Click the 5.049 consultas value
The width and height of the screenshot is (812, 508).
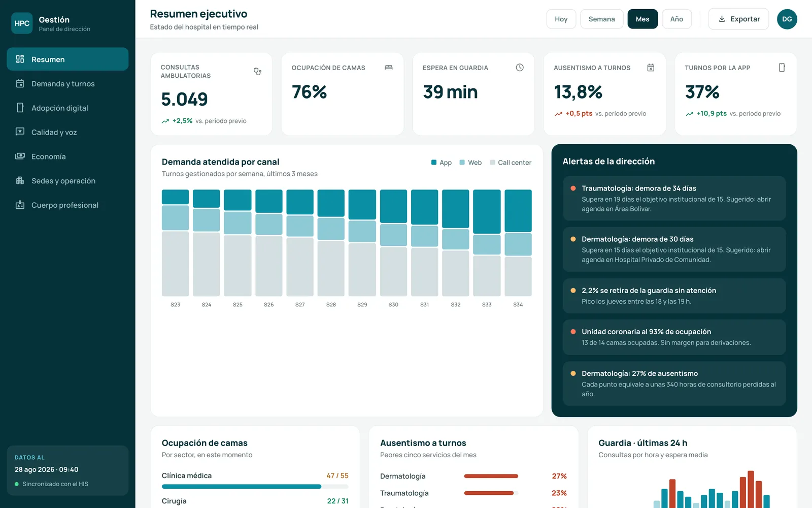[184, 99]
